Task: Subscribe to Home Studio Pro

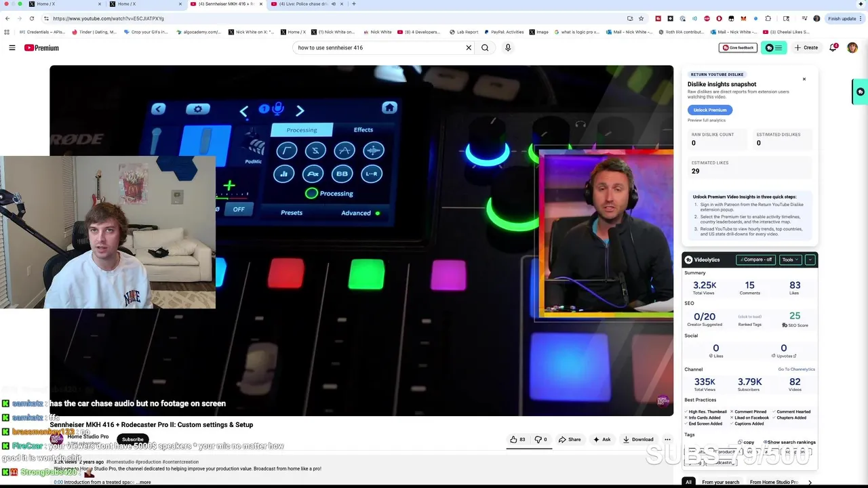Action: 133,439
